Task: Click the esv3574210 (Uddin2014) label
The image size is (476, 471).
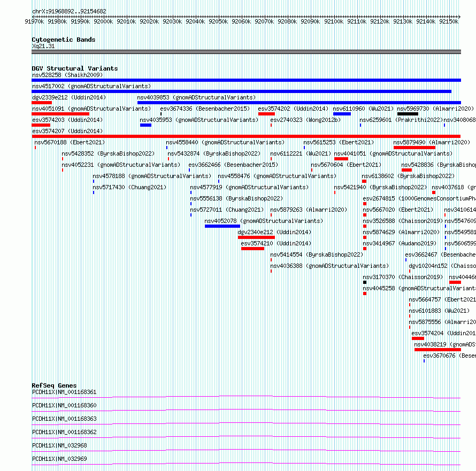Action: [277, 243]
